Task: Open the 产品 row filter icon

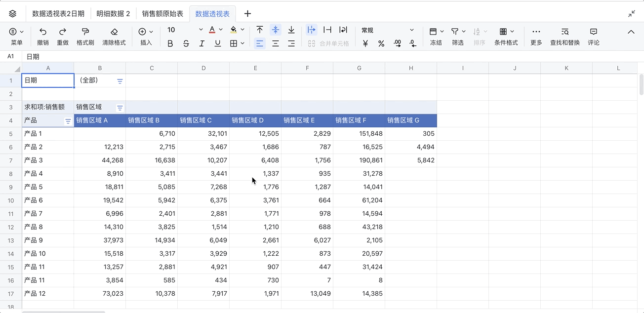Action: 68,121
